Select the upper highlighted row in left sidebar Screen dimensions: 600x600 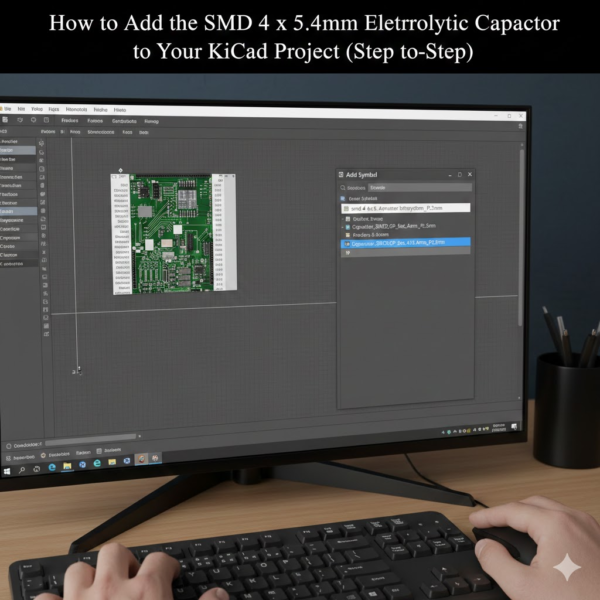pyautogui.click(x=18, y=150)
